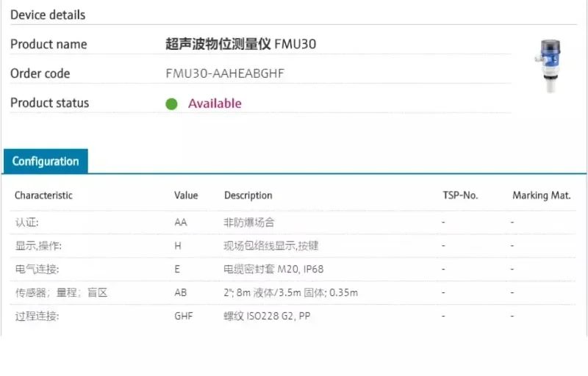This screenshot has width=588, height=376.
Task: Click the Characteristic column header
Action: pos(43,195)
